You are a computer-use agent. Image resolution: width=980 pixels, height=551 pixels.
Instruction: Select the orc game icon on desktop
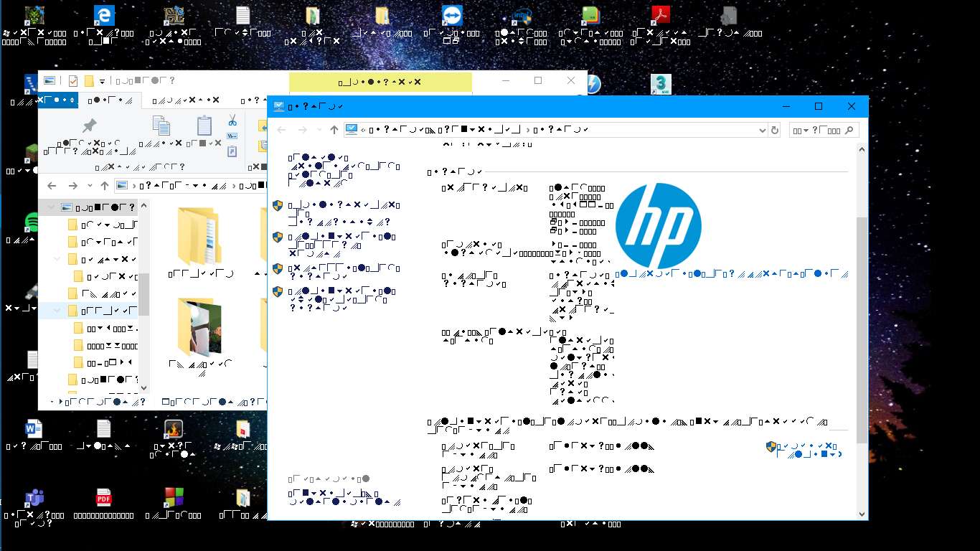click(35, 16)
